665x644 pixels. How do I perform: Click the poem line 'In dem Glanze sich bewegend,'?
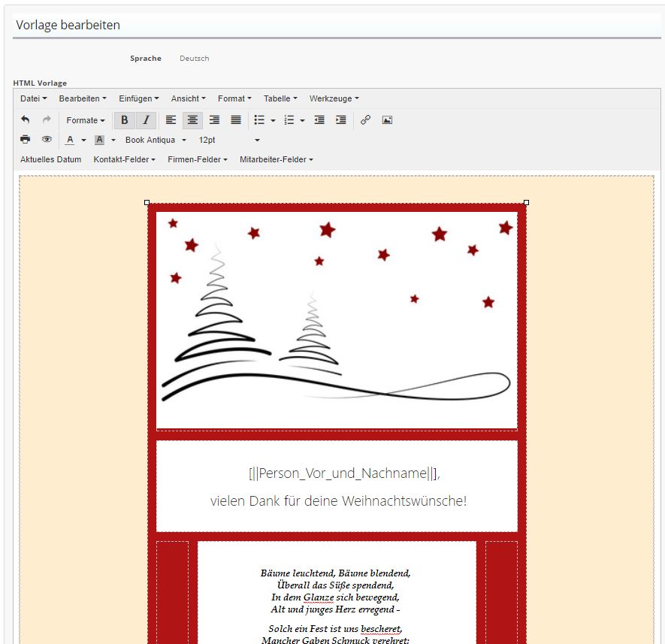[x=335, y=597]
